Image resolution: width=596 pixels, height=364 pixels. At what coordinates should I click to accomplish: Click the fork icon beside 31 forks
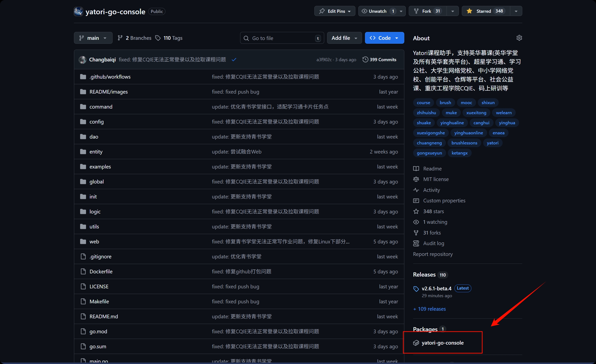pyautogui.click(x=416, y=233)
